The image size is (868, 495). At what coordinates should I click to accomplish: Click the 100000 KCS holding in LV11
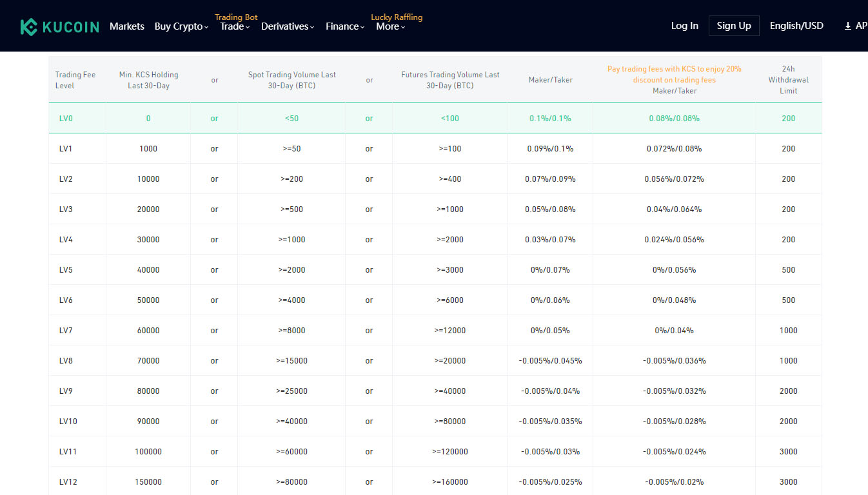tap(148, 452)
